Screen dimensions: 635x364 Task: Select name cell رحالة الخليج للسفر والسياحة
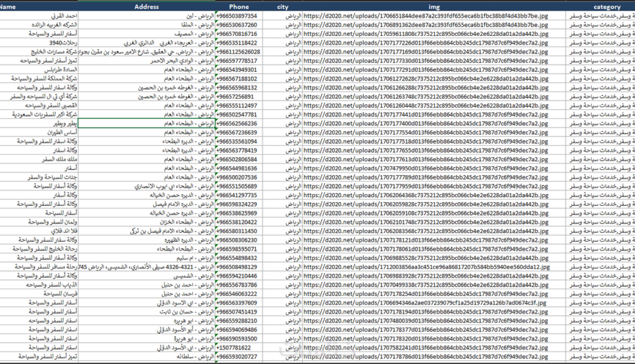coord(39,249)
